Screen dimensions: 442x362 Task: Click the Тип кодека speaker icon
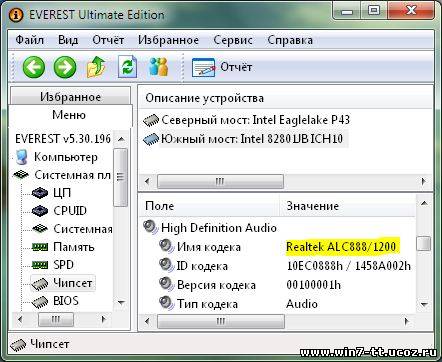tap(166, 303)
